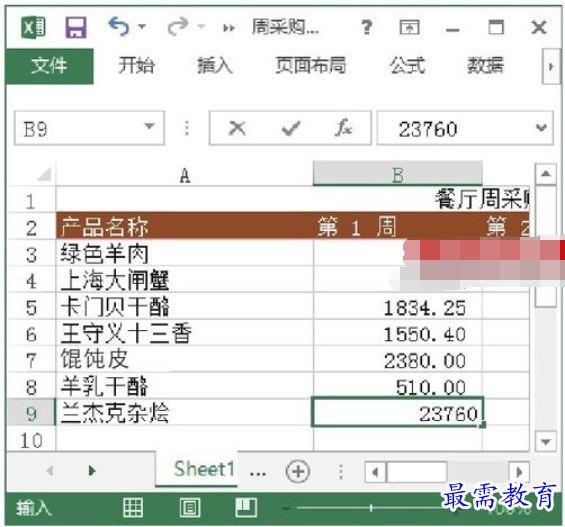Click the horizontal scrollbar thumb
565x527 pixels.
pyautogui.click(x=417, y=471)
